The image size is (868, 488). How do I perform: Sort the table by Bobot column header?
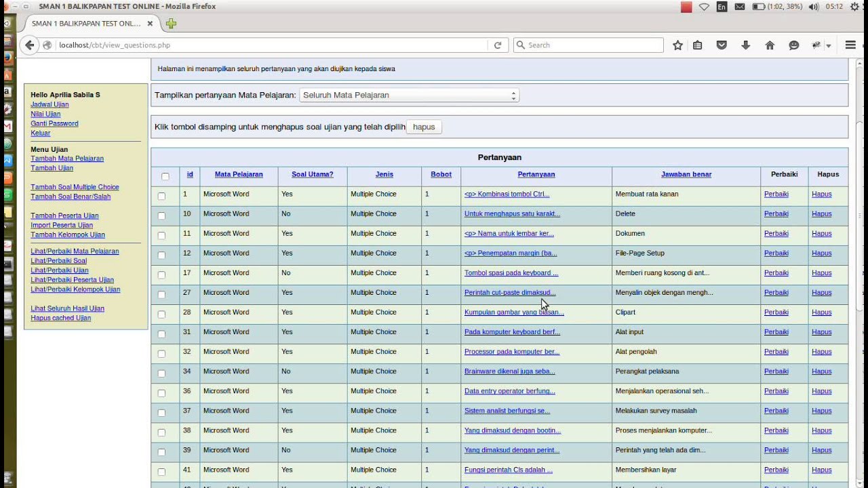click(441, 174)
